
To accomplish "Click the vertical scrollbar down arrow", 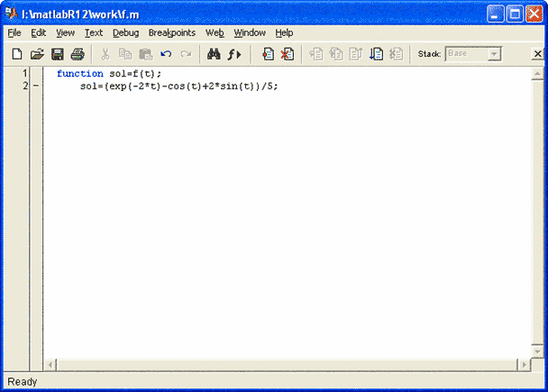I will 537,351.
